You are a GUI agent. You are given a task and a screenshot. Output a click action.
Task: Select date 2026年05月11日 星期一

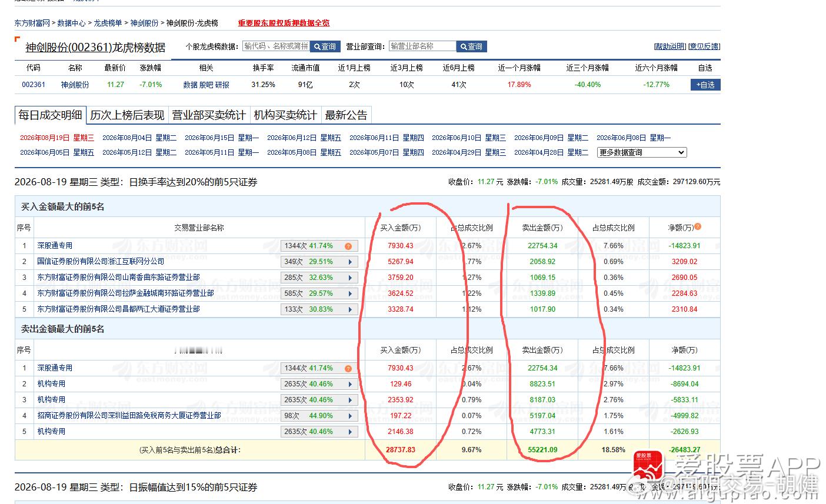point(222,152)
